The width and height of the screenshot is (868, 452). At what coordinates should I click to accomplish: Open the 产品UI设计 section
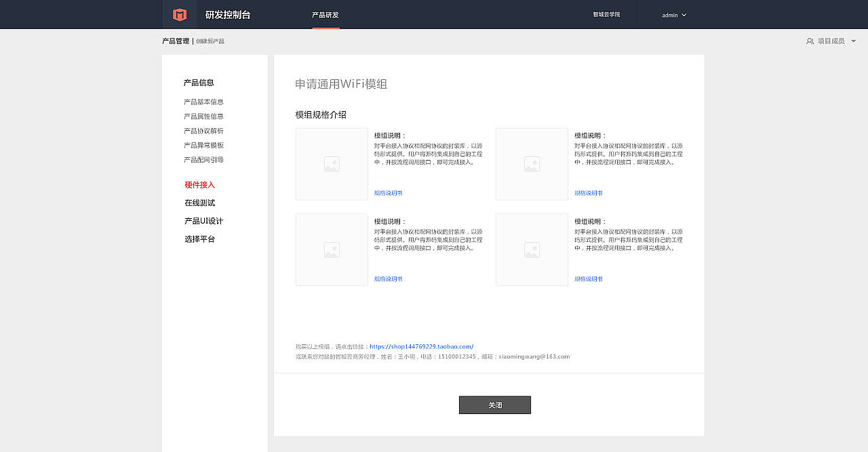click(202, 220)
